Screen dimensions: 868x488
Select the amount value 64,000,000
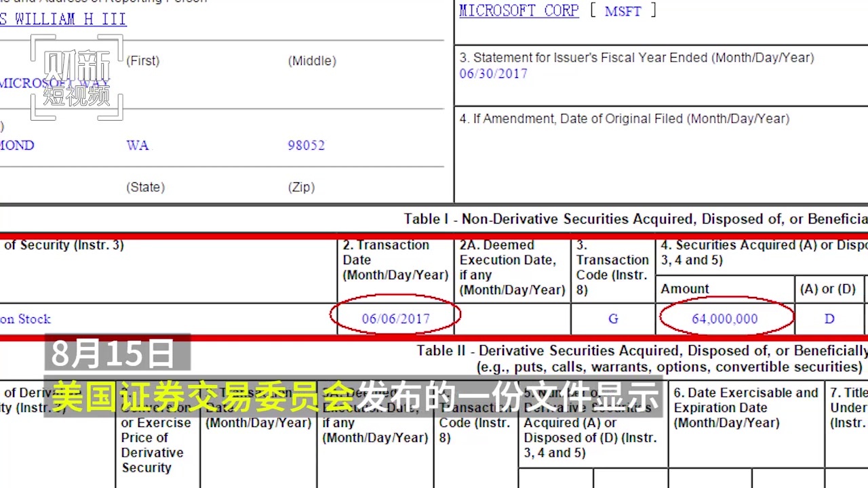(x=725, y=319)
